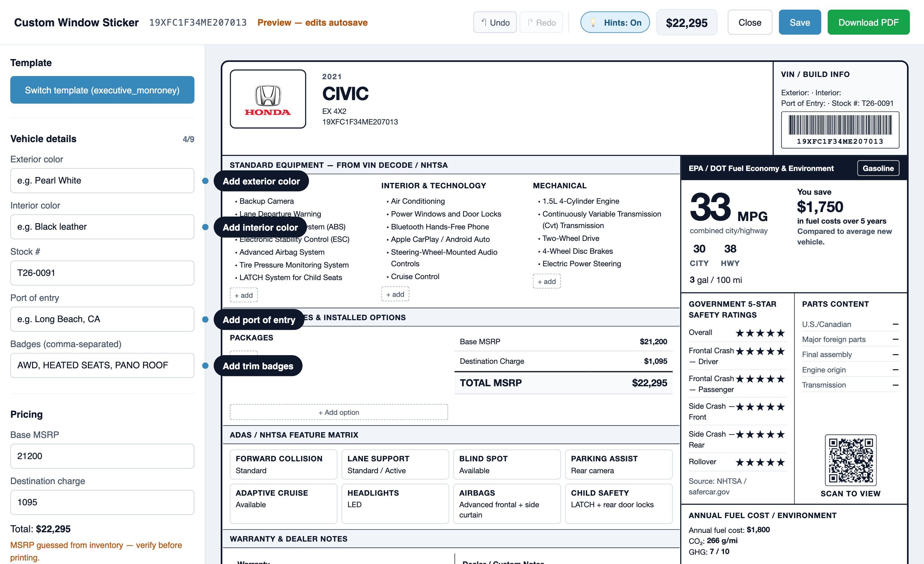Click the 1.5L 4-Cylinder Engine item
The width and height of the screenshot is (924, 564).
(x=580, y=201)
